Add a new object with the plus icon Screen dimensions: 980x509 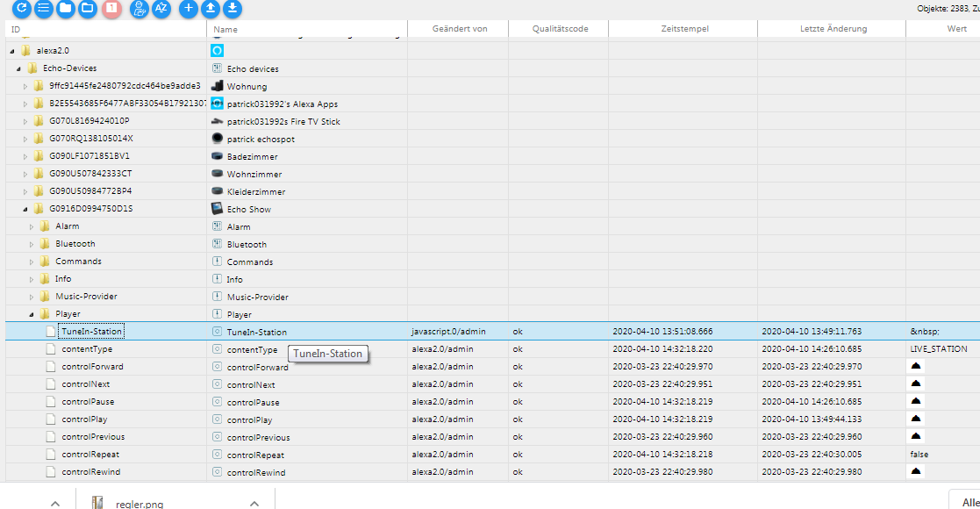click(189, 8)
